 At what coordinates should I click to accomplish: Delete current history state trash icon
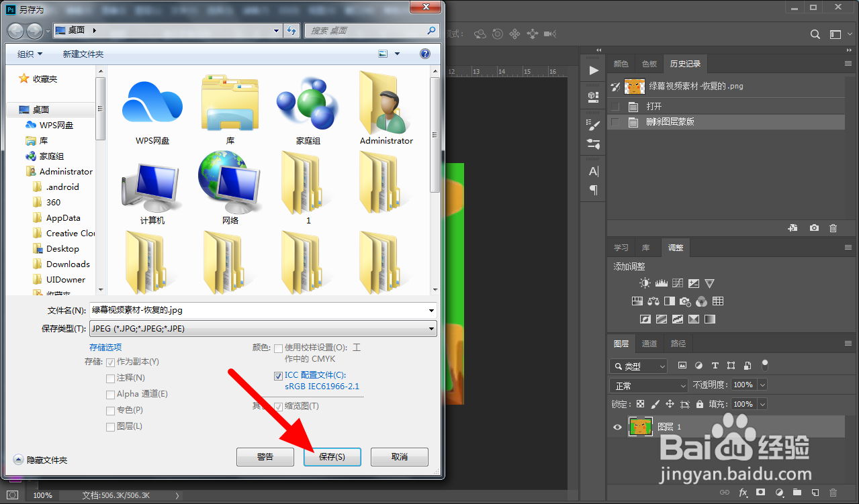click(833, 228)
